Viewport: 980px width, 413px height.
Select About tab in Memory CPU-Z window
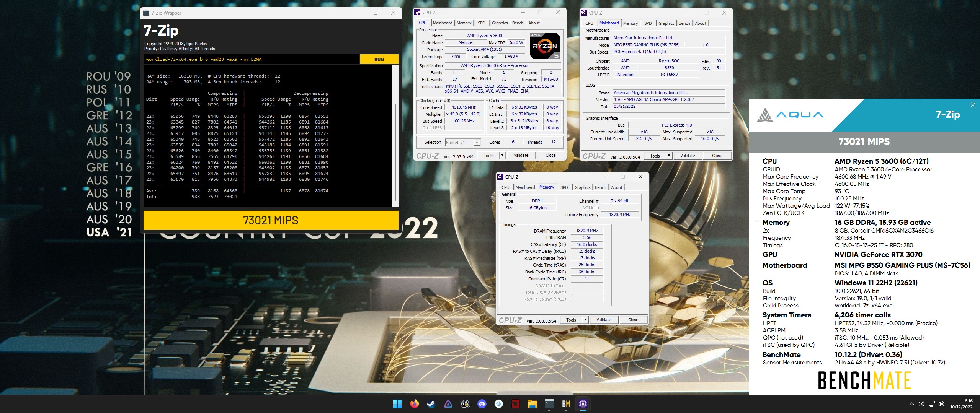coord(616,187)
